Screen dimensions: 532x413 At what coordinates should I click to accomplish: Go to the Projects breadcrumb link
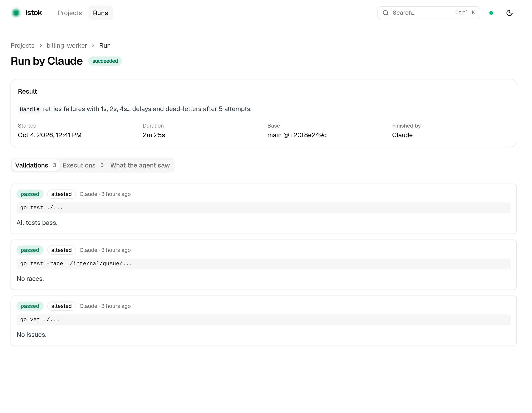22,46
